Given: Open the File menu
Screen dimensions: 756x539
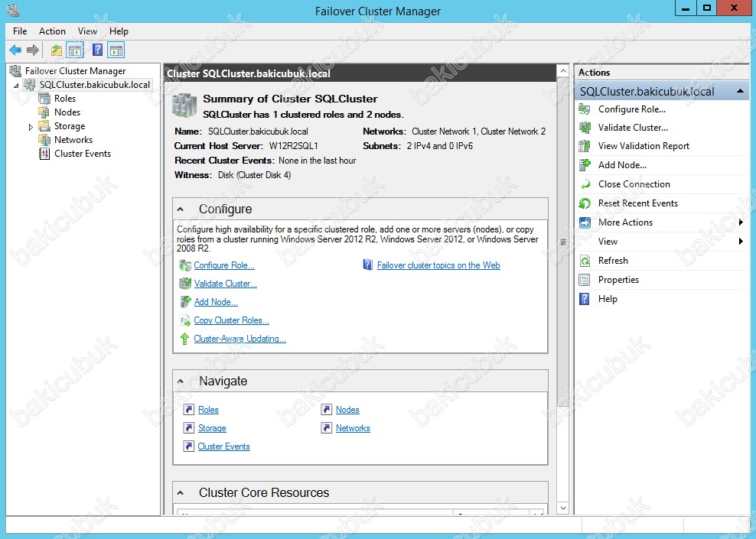Looking at the screenshot, I should point(20,31).
